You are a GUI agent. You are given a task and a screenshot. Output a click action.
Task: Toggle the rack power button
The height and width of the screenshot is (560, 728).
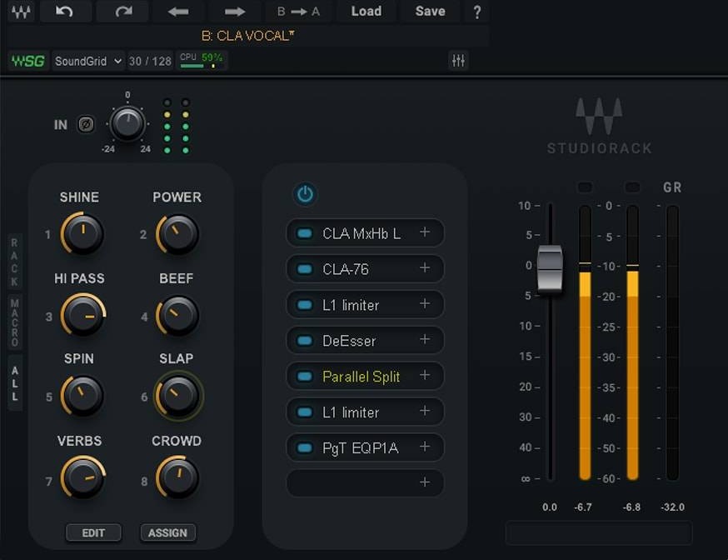305,194
